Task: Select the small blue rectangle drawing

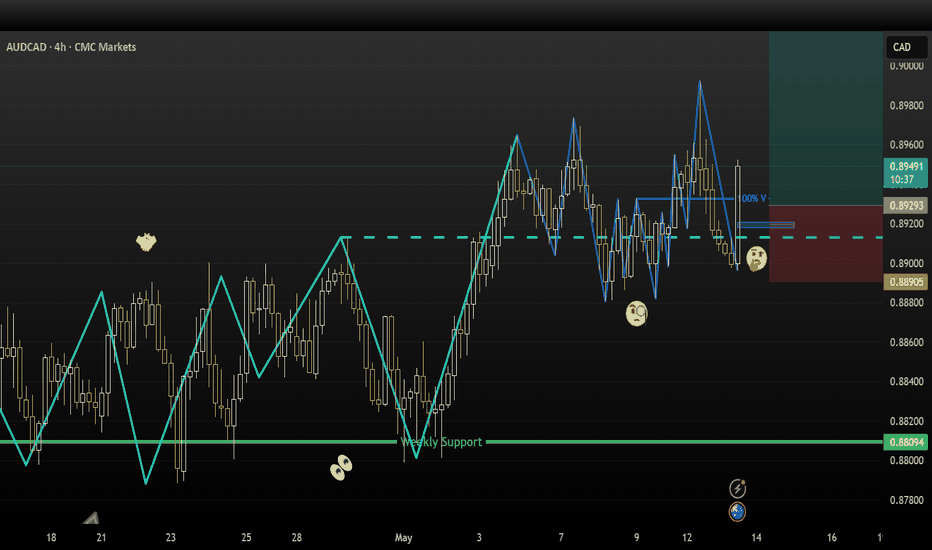Action: [766, 225]
